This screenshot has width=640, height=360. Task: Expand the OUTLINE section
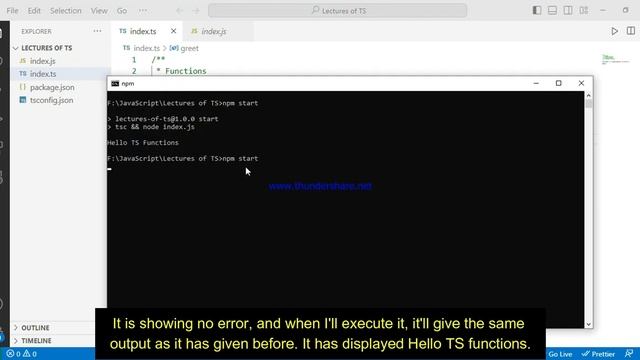pyautogui.click(x=35, y=328)
